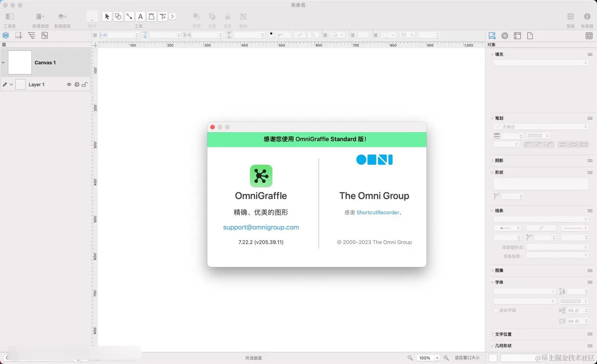Click the Send Backward (后移) icon

click(212, 16)
